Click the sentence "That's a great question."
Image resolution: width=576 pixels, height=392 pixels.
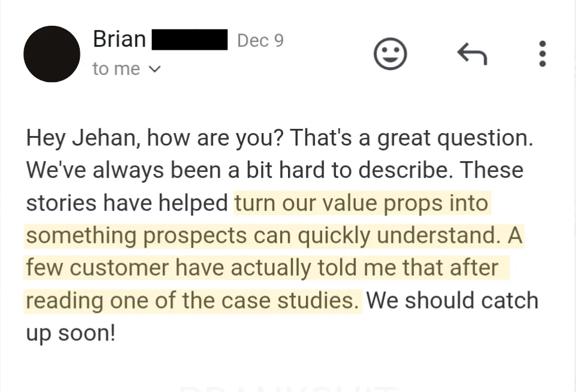[412, 138]
